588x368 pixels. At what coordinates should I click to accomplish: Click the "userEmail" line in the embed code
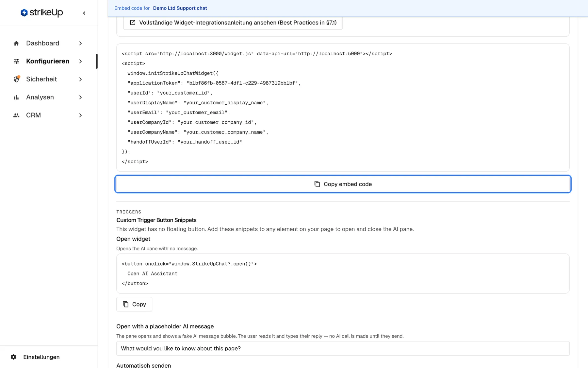179,113
